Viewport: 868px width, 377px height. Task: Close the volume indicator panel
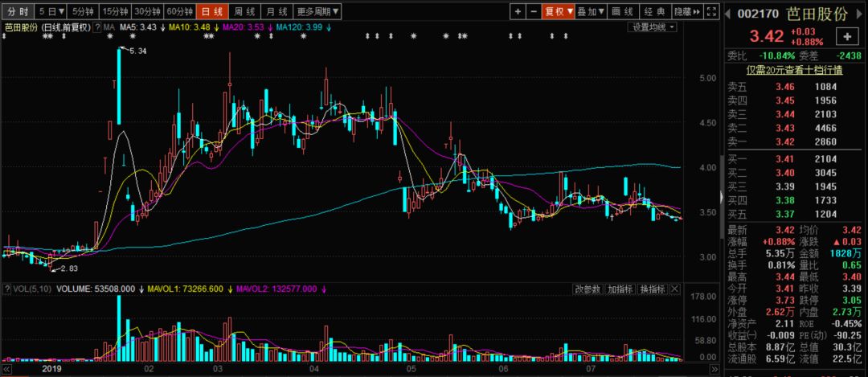pyautogui.click(x=675, y=289)
